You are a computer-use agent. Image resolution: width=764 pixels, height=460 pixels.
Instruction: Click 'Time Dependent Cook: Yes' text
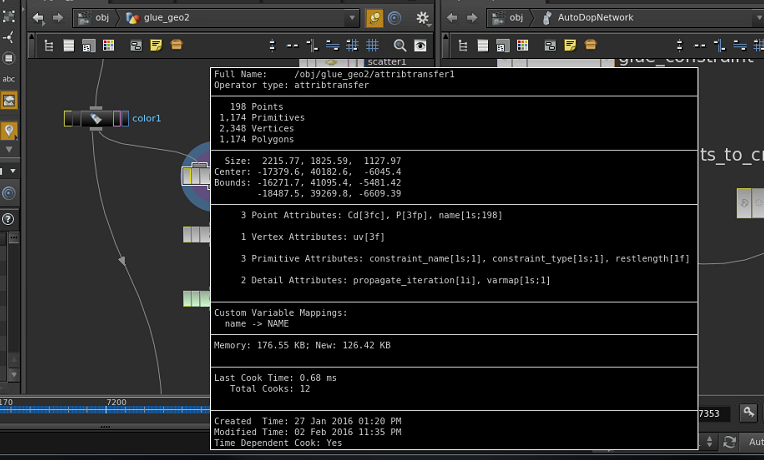click(x=278, y=443)
